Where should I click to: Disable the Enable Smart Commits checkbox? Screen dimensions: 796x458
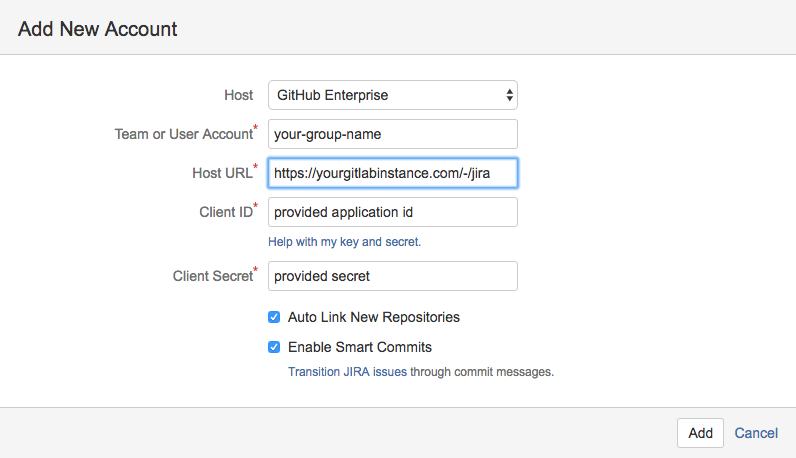pyautogui.click(x=274, y=347)
